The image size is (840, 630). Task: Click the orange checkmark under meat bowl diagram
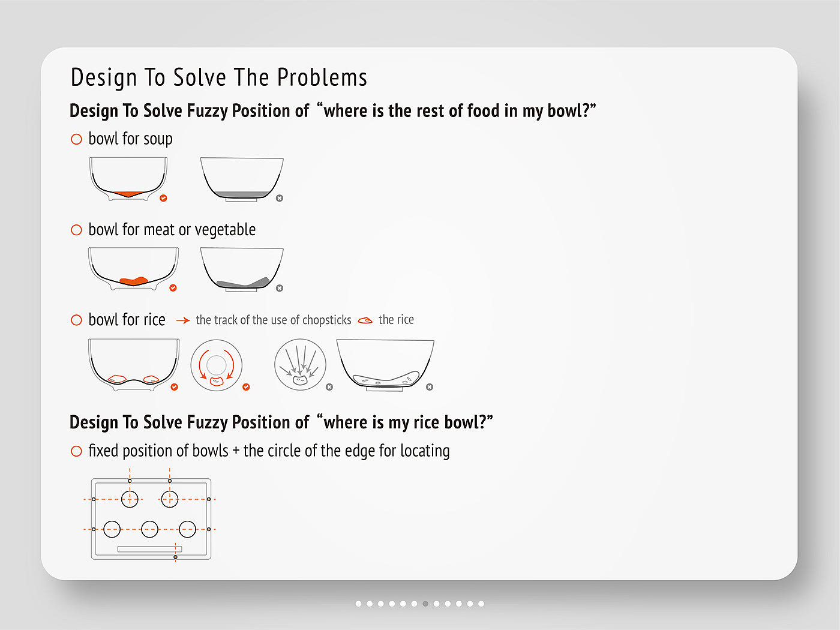click(x=173, y=288)
